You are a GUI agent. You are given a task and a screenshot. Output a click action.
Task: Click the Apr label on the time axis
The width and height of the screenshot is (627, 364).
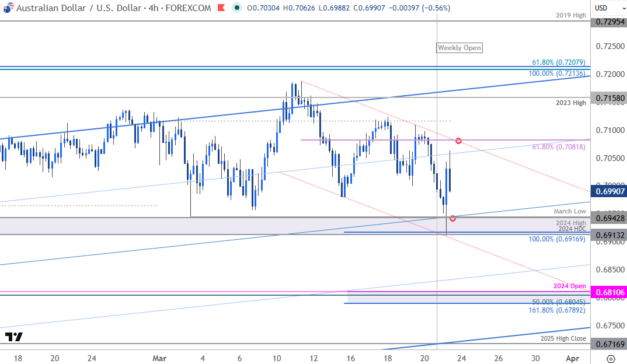tap(573, 358)
